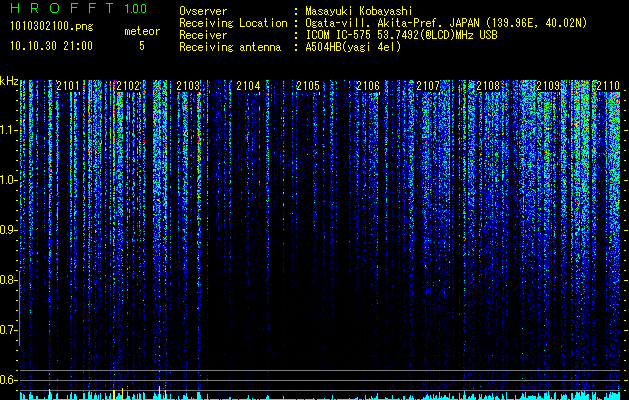Click the A504HB(yagi 4el) antenna text

point(353,47)
